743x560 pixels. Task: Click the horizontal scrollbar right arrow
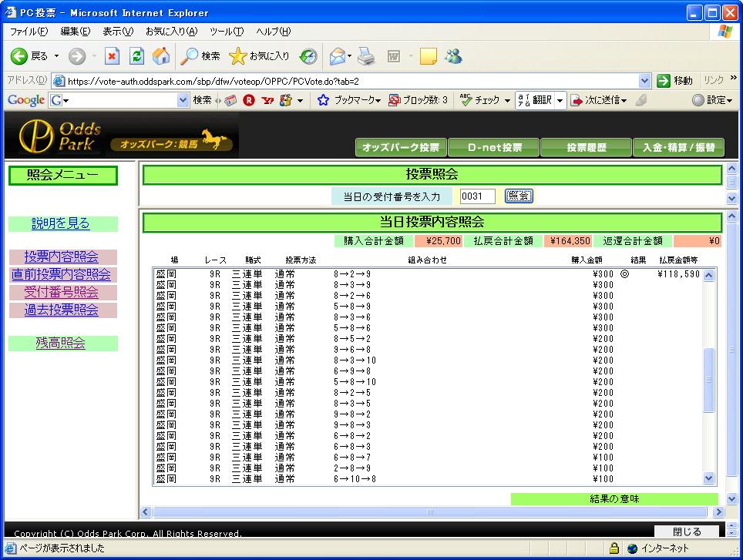point(718,511)
